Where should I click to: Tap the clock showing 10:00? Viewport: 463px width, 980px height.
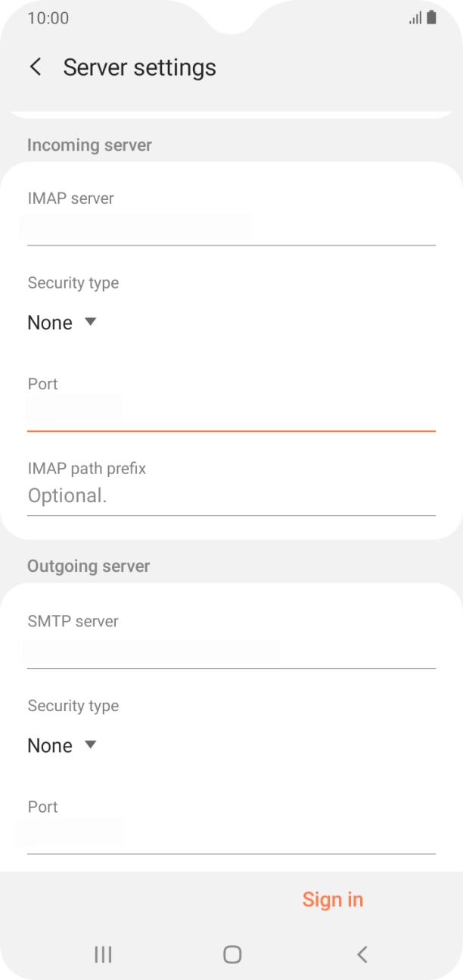click(x=48, y=17)
